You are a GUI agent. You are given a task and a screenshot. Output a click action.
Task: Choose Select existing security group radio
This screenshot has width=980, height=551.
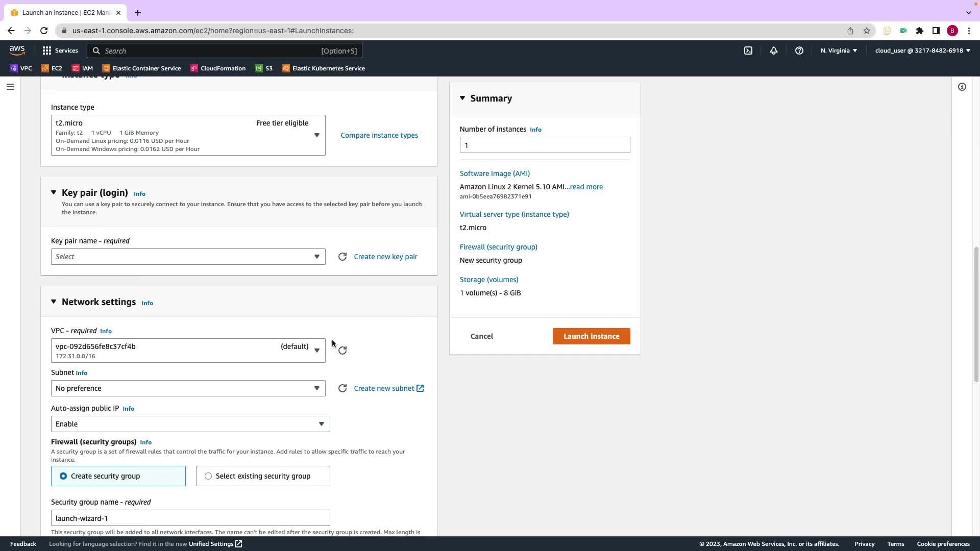point(208,476)
